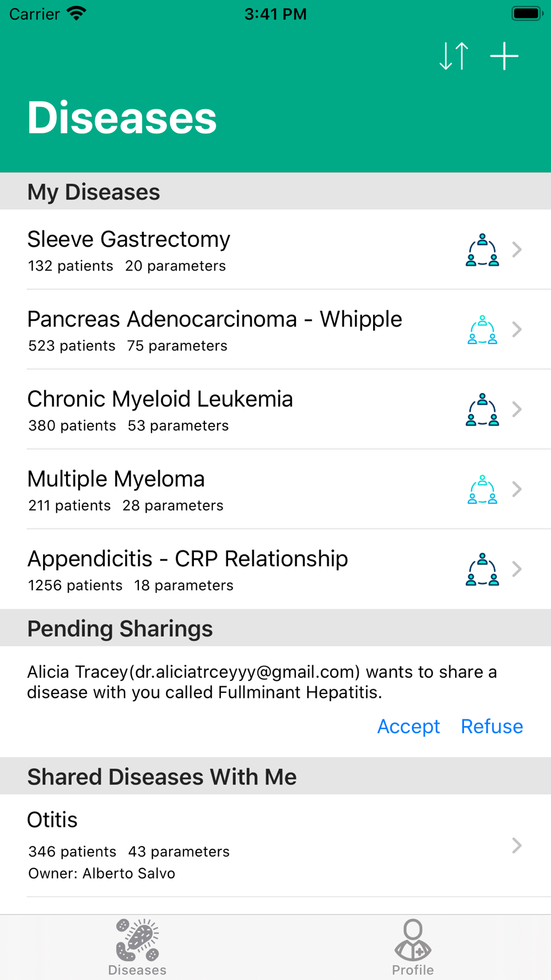The height and width of the screenshot is (980, 551).
Task: Tap sharing icon for Multiple Myeloma
Action: 482,489
